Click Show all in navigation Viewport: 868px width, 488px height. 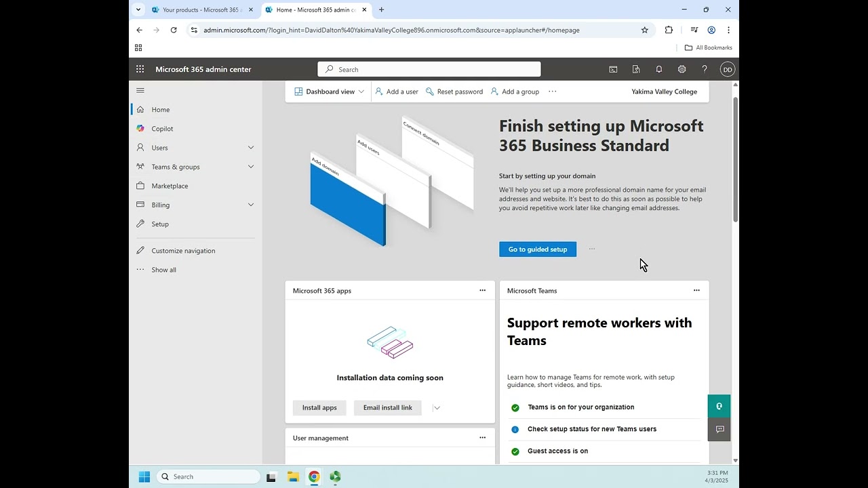164,270
